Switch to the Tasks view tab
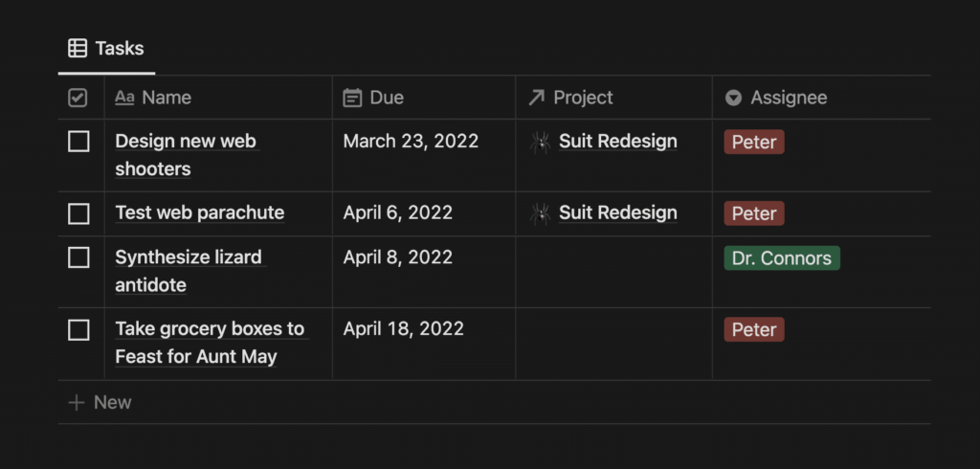This screenshot has width=980, height=469. [x=106, y=48]
